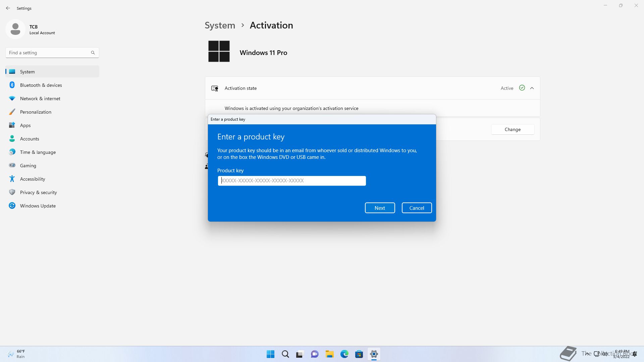Open Personalization settings
Screen dimensions: 644x362
click(x=52, y=112)
